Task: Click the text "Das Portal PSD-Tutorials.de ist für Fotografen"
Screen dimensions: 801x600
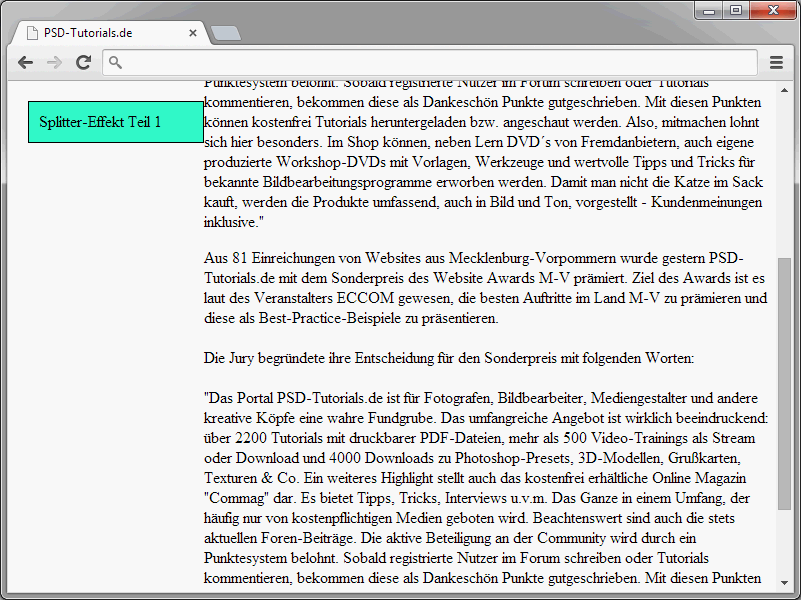Action: 350,398
